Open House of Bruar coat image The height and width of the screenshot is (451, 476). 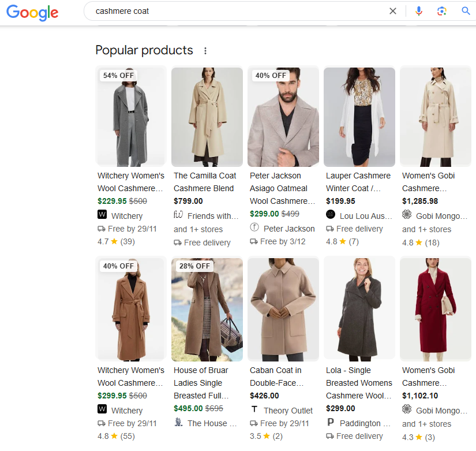pos(207,310)
